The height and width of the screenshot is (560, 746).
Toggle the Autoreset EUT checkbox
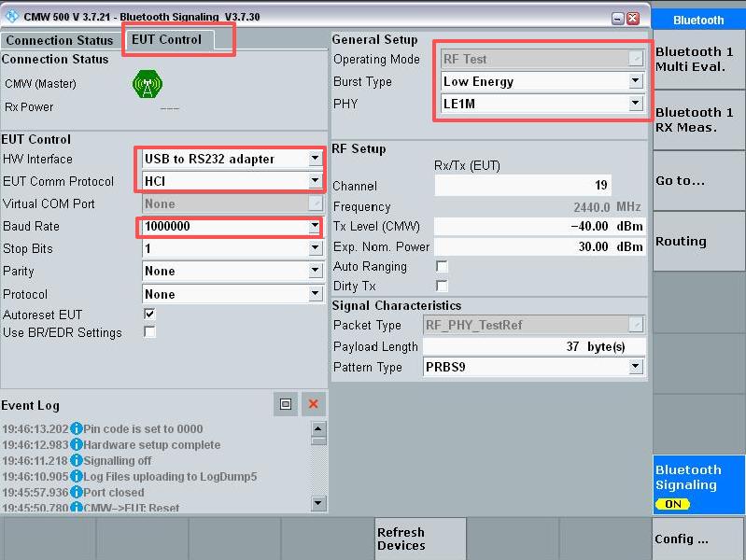(149, 314)
